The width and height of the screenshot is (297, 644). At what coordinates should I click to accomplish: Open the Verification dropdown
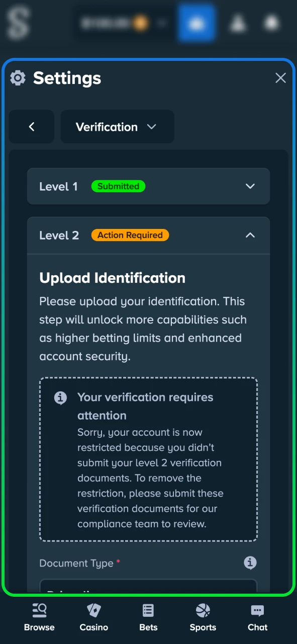(x=117, y=127)
